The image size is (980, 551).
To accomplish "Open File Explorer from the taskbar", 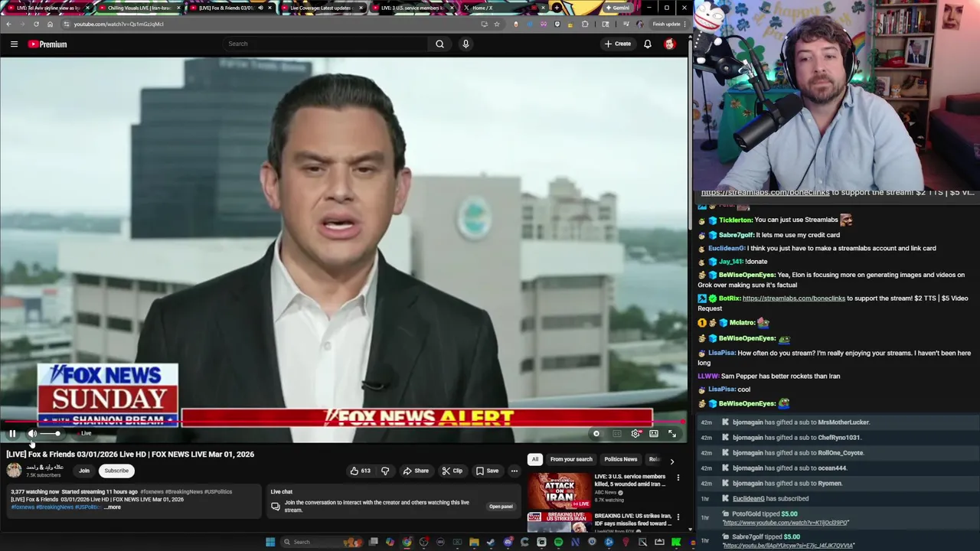I will [x=474, y=542].
